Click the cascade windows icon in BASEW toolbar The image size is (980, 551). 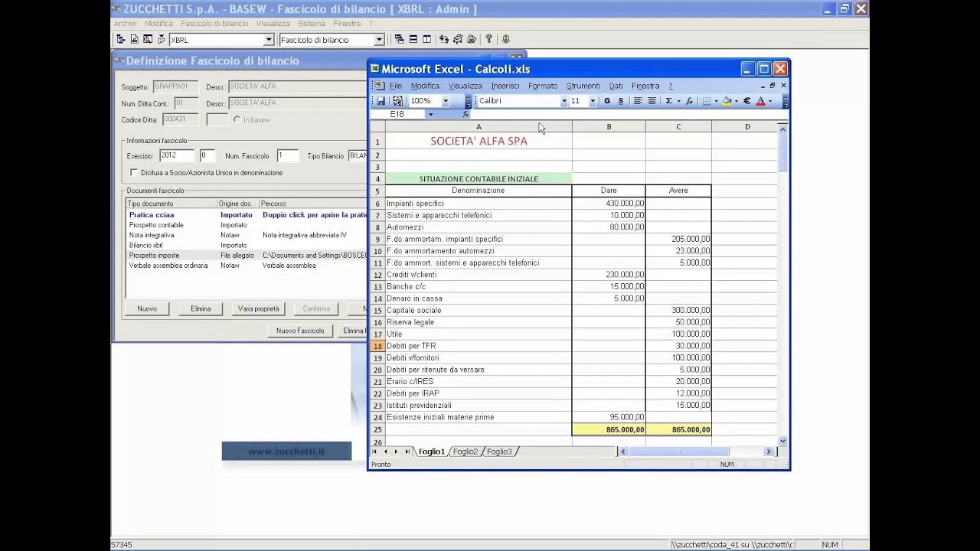coord(400,39)
